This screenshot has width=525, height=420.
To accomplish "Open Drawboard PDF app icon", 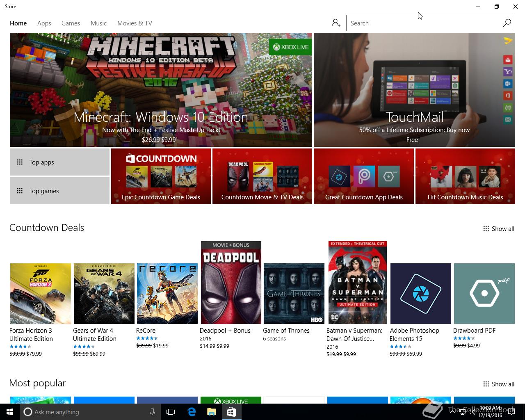I will 484,294.
